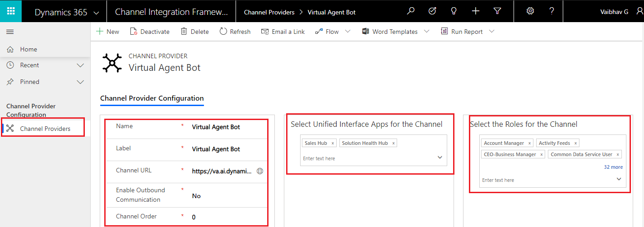Open the help question mark icon
The width and height of the screenshot is (644, 227).
pos(551,11)
